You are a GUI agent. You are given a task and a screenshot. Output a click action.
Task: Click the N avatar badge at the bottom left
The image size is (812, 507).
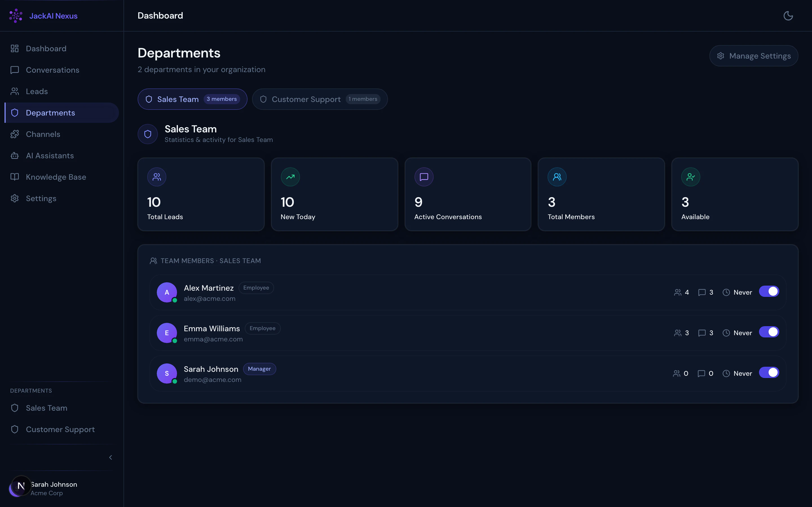point(21,486)
